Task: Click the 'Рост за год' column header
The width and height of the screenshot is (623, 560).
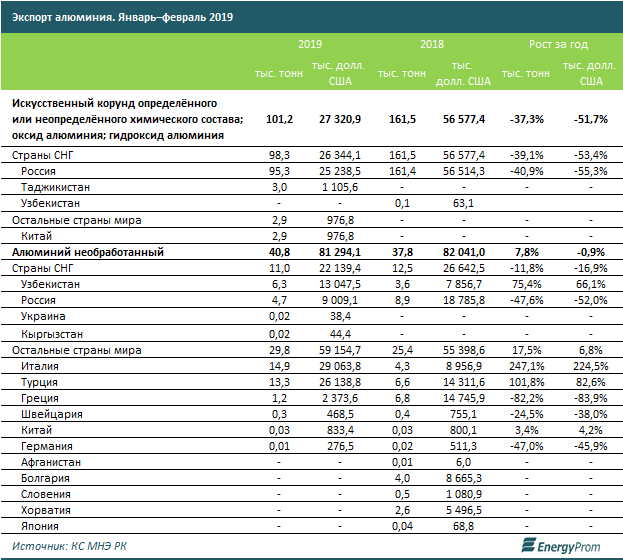Action: point(558,46)
